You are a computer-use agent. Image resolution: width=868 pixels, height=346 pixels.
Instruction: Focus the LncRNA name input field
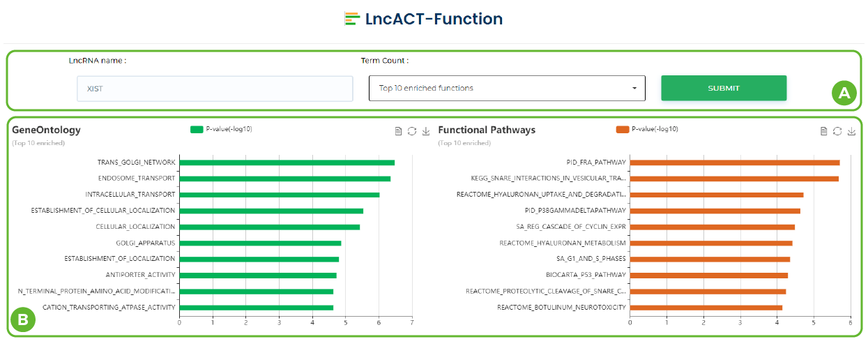(x=215, y=89)
